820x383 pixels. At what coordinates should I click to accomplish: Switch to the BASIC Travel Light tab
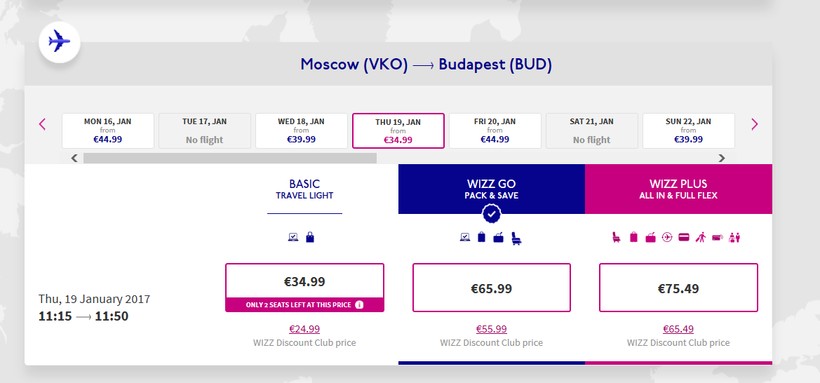tap(304, 189)
